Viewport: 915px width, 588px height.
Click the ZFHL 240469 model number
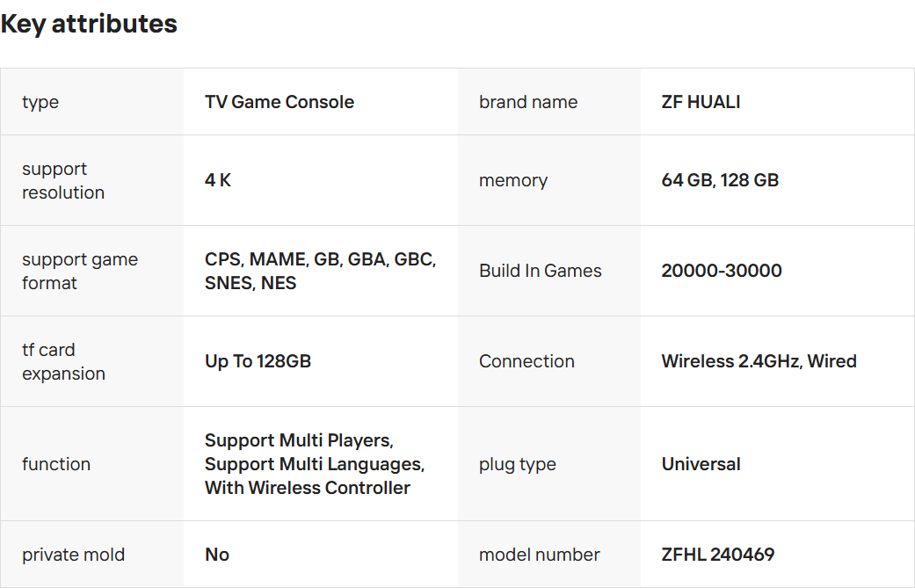coord(717,555)
